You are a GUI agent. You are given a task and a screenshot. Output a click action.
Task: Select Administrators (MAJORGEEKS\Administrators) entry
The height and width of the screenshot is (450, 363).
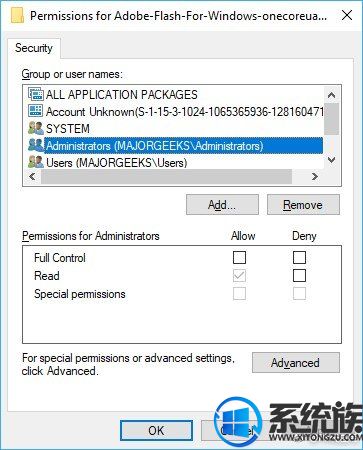(x=174, y=146)
